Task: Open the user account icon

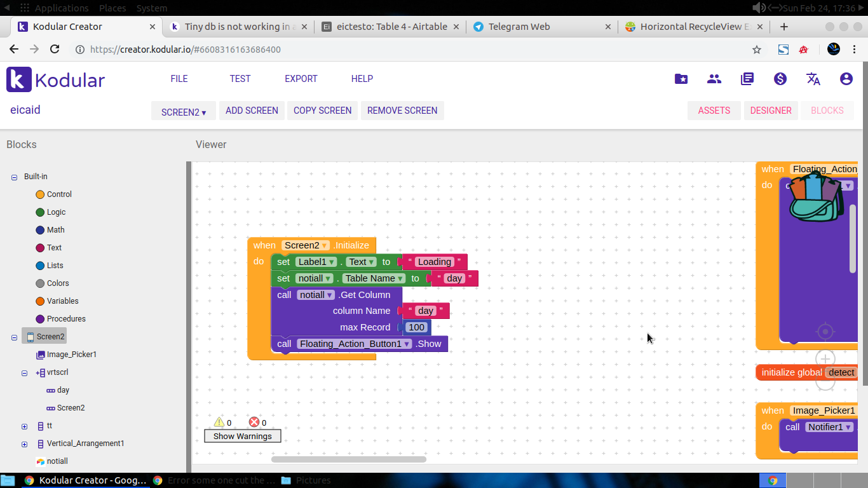Action: [846, 79]
